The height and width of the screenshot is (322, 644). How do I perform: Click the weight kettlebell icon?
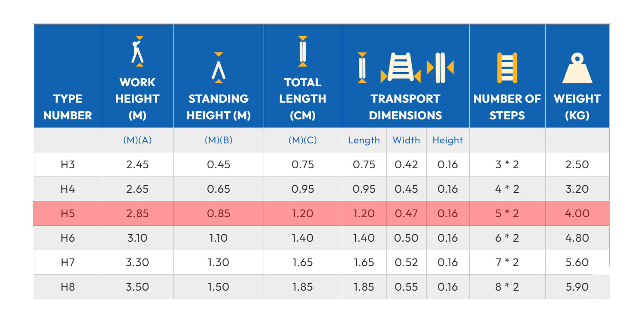[x=577, y=68]
